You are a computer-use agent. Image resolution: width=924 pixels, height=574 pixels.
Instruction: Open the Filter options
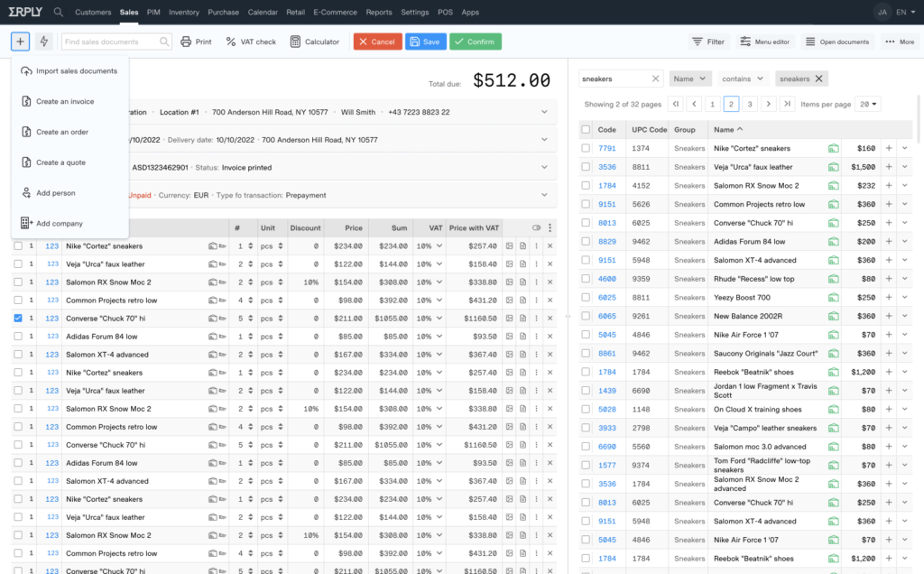click(x=708, y=42)
